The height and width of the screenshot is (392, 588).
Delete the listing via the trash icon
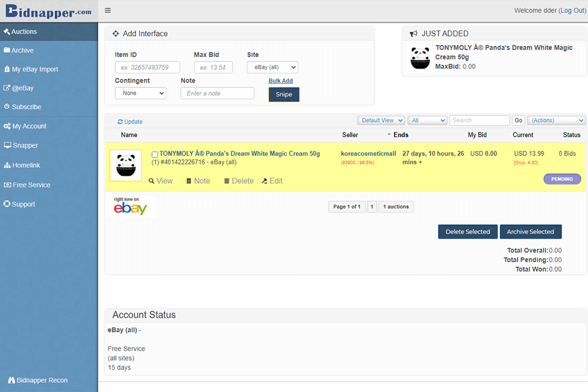point(228,181)
